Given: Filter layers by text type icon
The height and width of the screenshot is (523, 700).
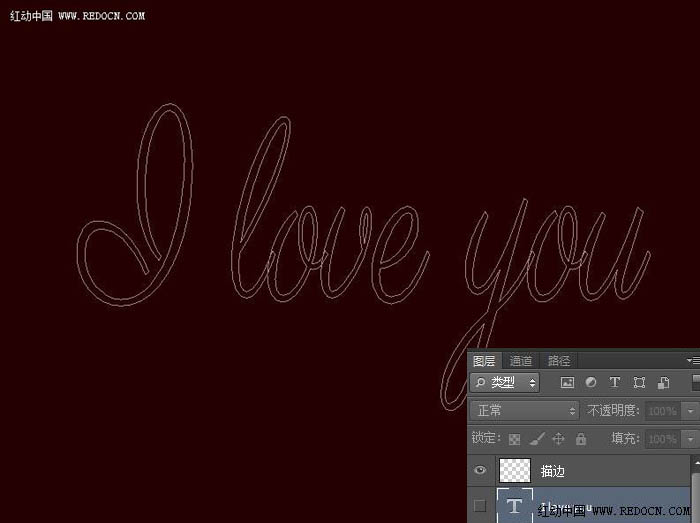Looking at the screenshot, I should coord(615,382).
